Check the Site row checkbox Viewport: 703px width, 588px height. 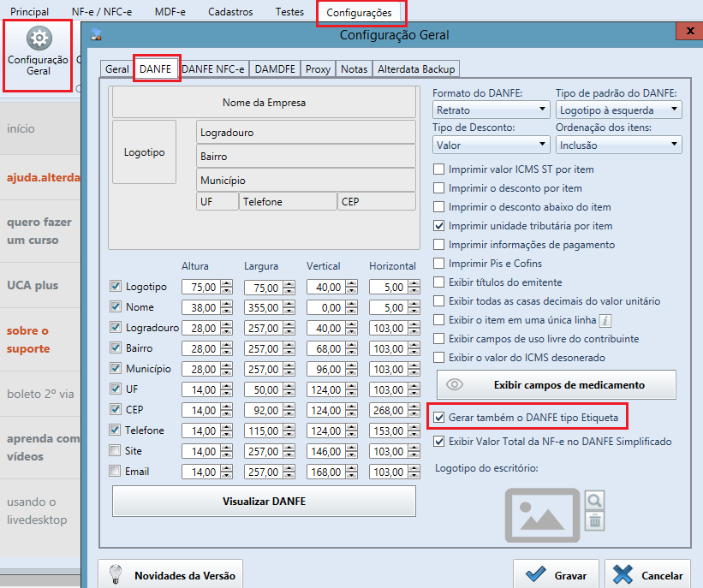[x=116, y=450]
